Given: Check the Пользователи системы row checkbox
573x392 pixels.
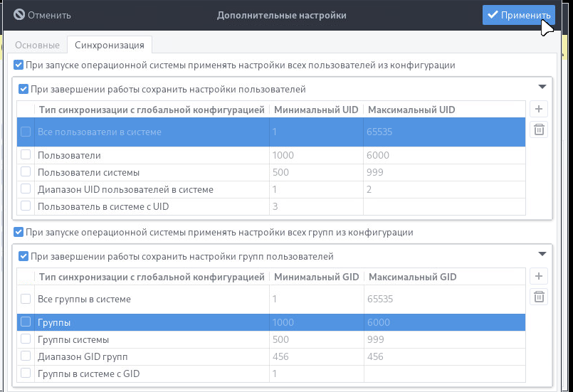Looking at the screenshot, I should coord(26,171).
